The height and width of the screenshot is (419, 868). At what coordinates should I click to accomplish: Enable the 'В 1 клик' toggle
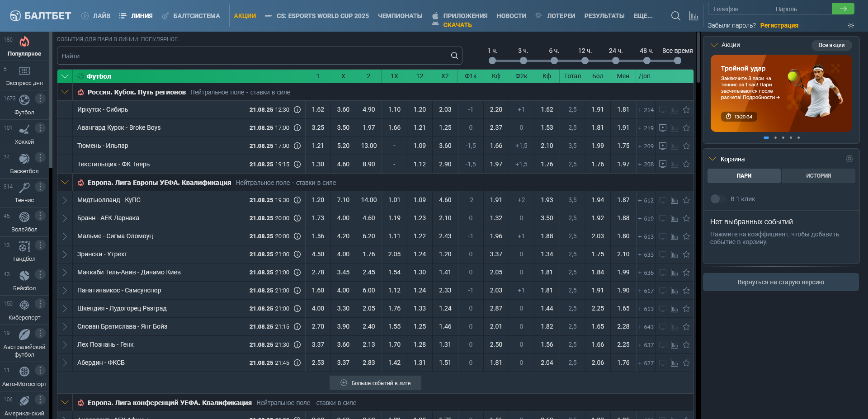(x=715, y=199)
